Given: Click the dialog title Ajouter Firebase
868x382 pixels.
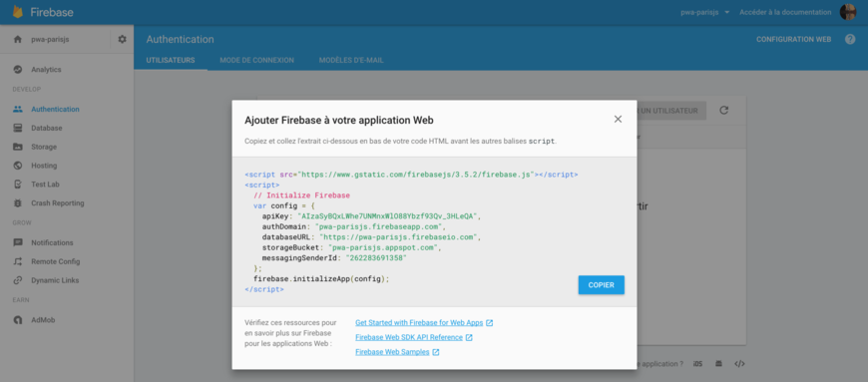Looking at the screenshot, I should [339, 120].
